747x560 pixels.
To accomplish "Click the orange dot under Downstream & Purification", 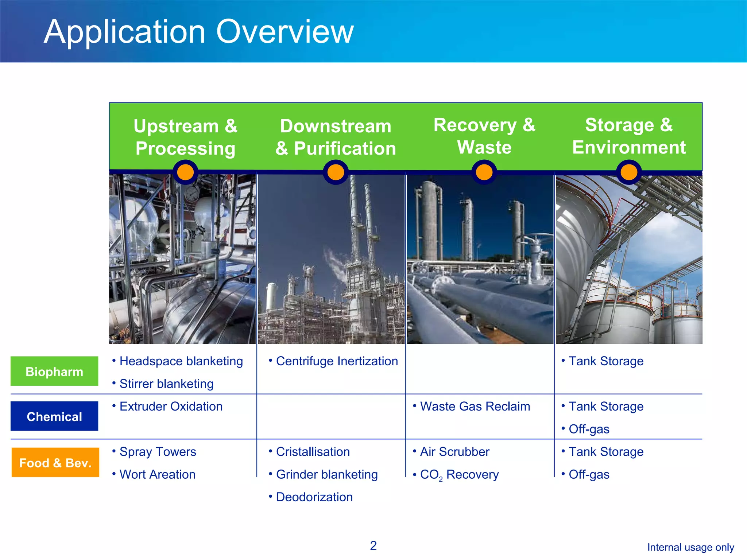I will point(336,172).
